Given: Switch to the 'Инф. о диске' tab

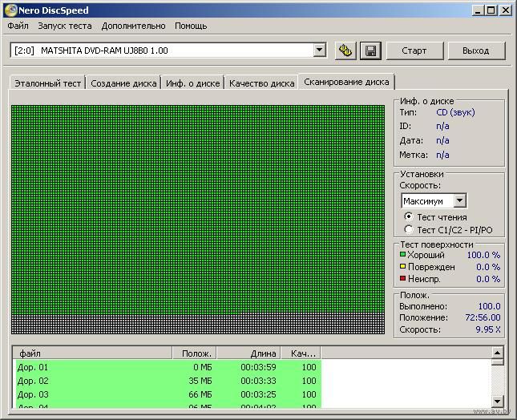Looking at the screenshot, I should click(193, 83).
